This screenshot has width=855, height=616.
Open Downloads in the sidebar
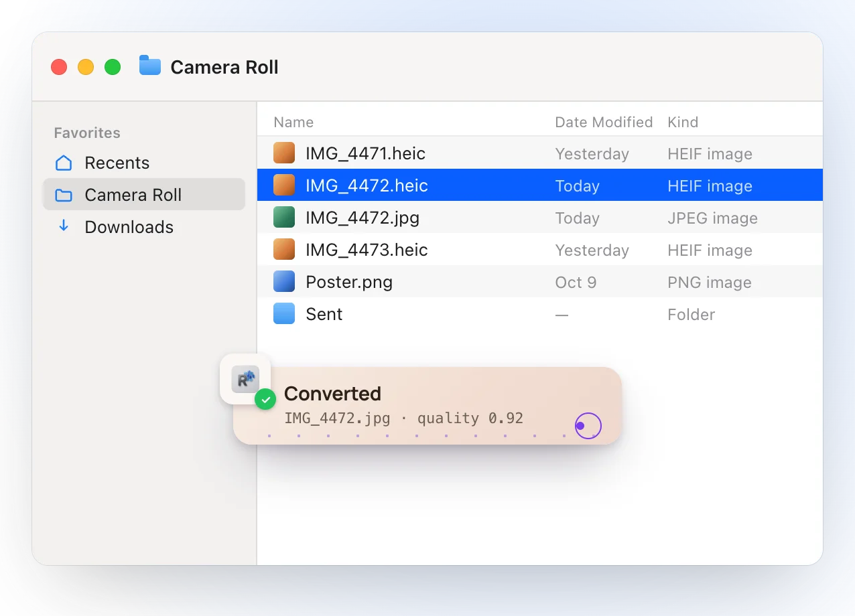(144, 227)
